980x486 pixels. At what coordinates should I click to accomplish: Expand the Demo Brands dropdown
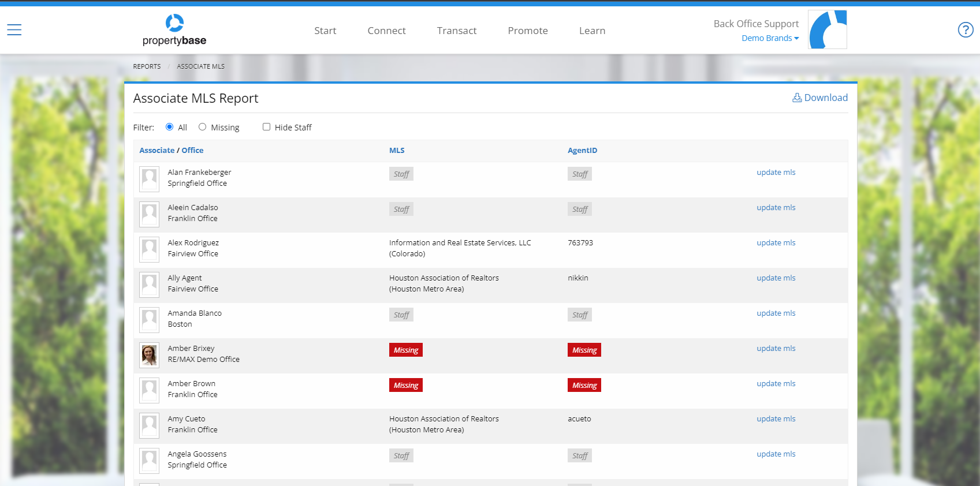click(770, 38)
